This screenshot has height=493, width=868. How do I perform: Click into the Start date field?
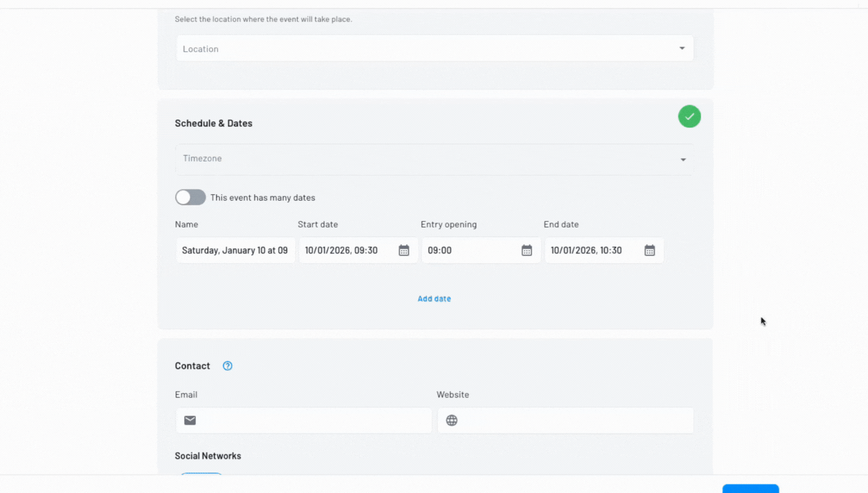click(x=345, y=251)
